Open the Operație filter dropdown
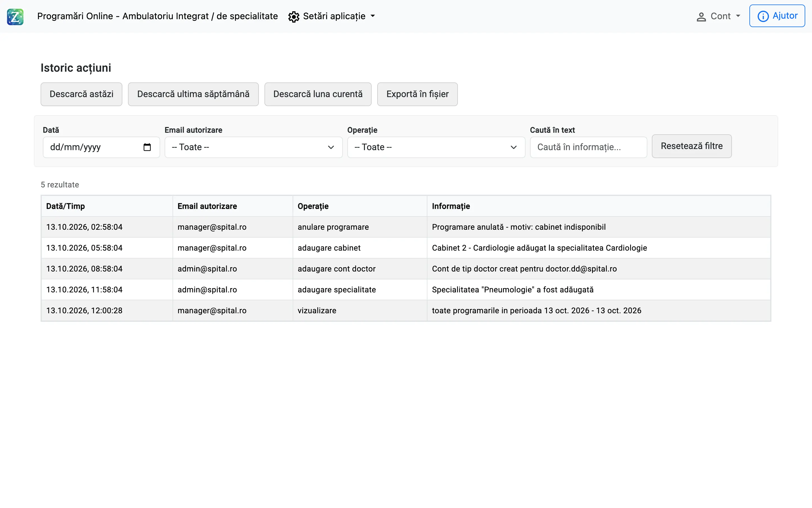 point(436,147)
